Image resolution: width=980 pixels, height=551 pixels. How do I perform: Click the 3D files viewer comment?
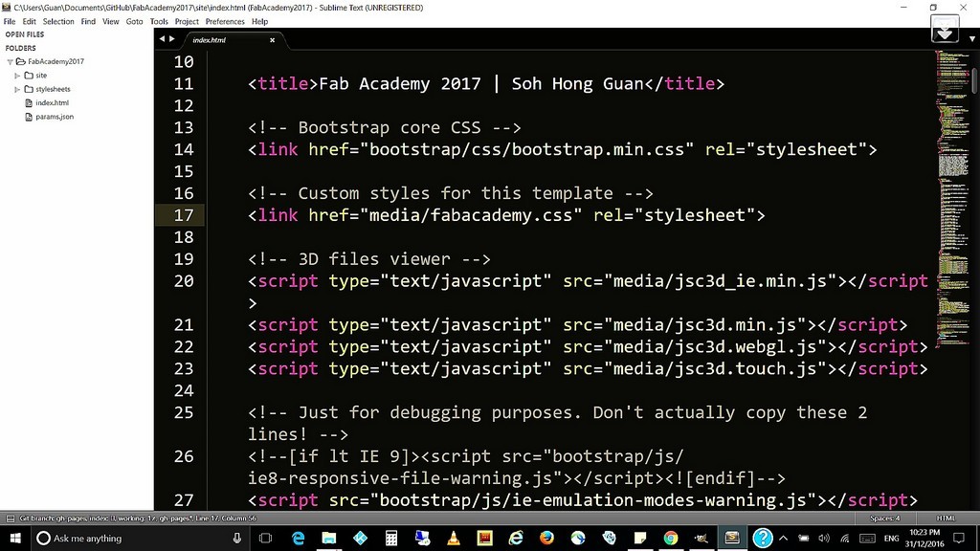click(369, 259)
